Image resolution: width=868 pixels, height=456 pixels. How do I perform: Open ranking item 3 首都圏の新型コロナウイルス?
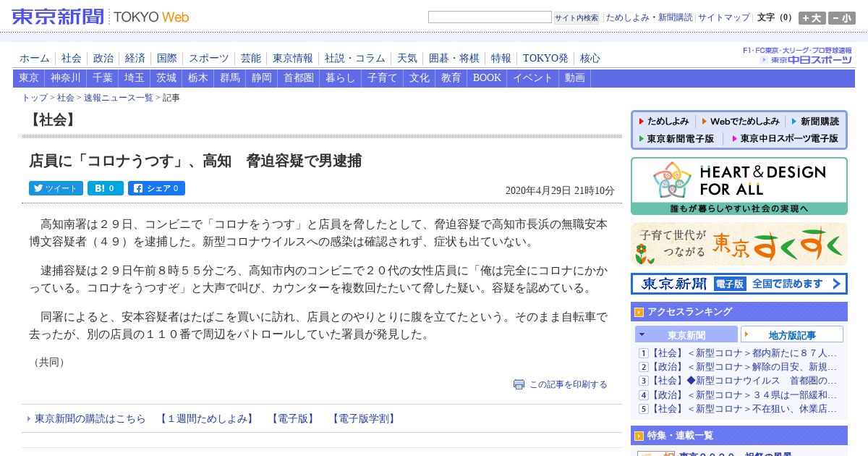744,381
